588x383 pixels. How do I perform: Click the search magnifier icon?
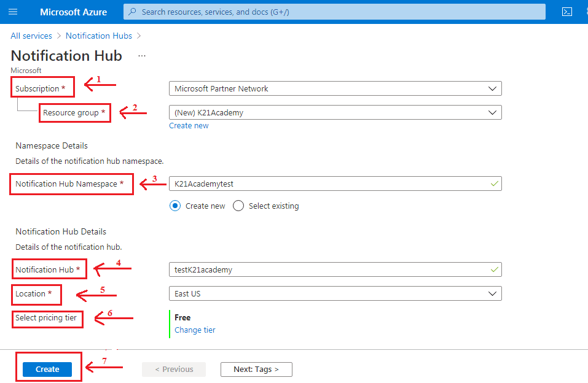(x=132, y=12)
